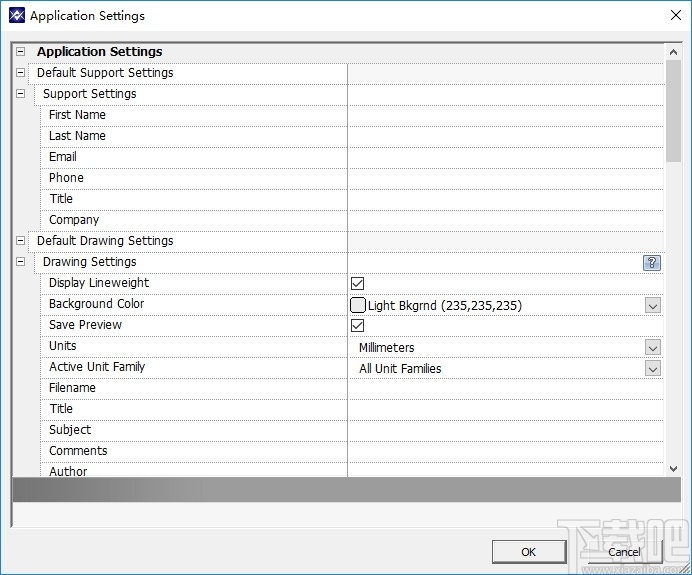Click the Last Name value field
This screenshot has height=575, width=692.
pyautogui.click(x=506, y=137)
